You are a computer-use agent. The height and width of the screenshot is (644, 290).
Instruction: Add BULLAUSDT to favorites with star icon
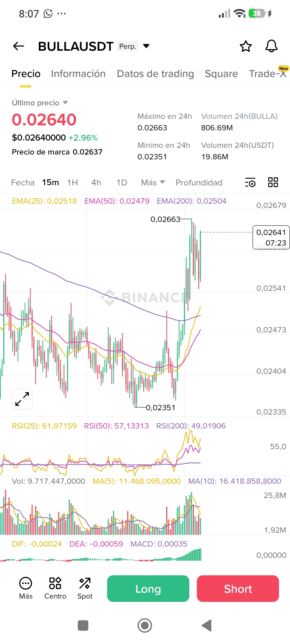coord(246,46)
